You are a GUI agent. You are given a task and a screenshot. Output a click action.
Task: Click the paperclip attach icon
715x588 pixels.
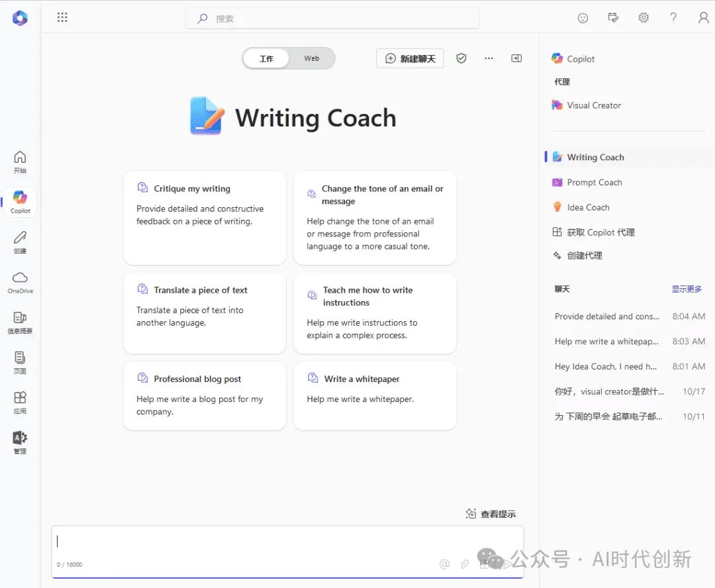pyautogui.click(x=465, y=564)
